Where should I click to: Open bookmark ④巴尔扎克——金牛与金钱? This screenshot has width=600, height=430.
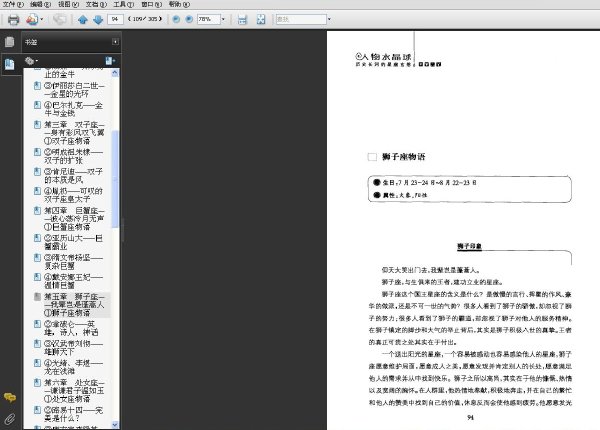[73, 109]
